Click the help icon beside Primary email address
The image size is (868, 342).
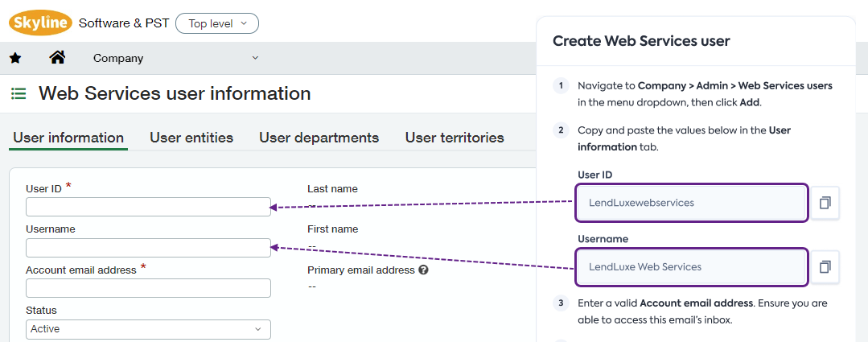click(423, 270)
